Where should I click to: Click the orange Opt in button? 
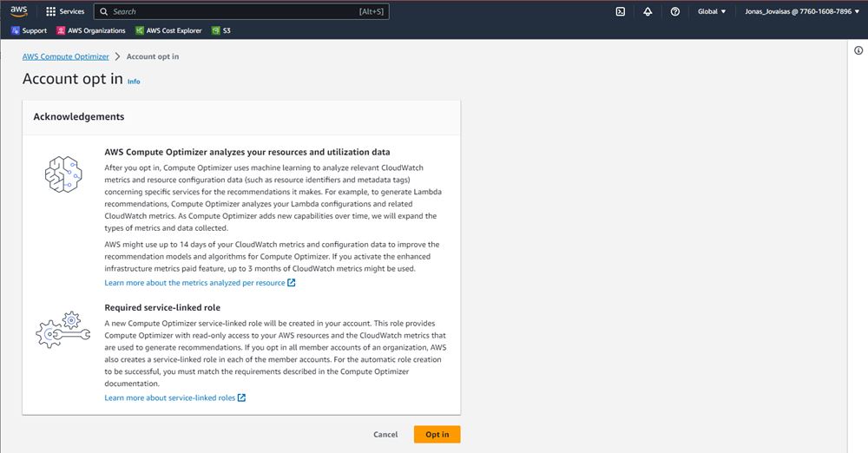(437, 435)
